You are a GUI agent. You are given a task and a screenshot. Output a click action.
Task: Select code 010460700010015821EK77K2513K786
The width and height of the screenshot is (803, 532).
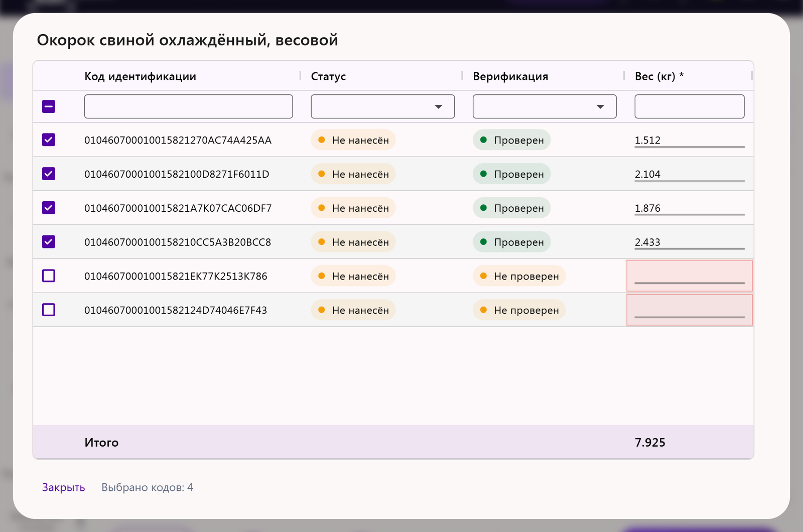coord(176,276)
